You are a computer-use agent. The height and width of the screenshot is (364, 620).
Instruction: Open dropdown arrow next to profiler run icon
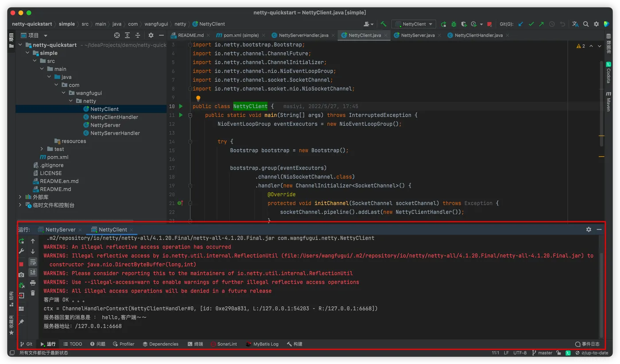481,24
